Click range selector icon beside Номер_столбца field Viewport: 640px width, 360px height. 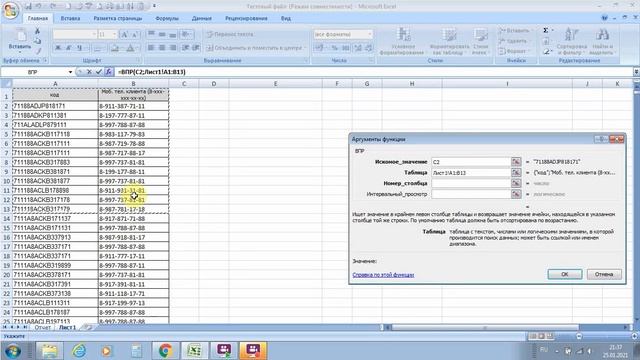pos(516,183)
